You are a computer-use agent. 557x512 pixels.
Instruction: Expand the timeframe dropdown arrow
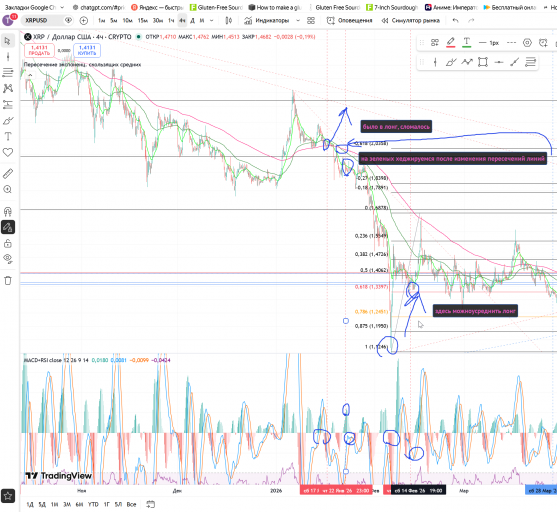point(212,21)
